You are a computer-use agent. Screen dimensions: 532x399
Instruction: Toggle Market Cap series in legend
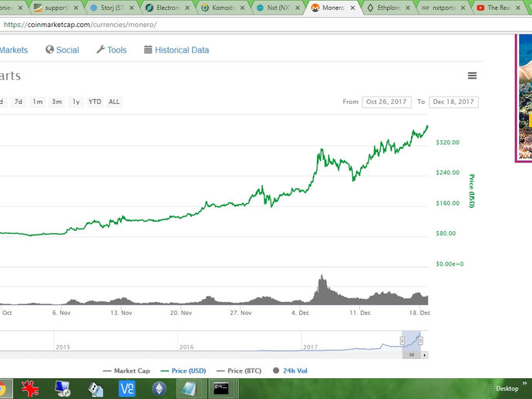(x=126, y=370)
